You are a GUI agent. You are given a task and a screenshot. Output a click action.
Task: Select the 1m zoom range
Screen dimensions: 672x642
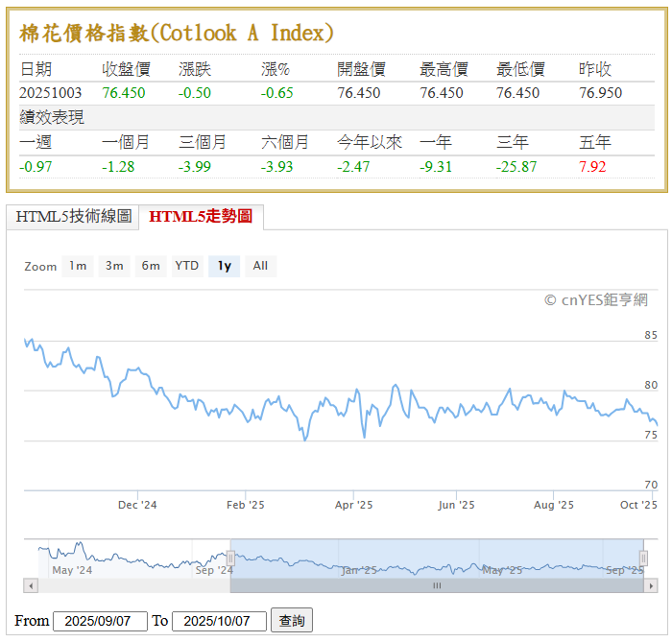point(78,266)
